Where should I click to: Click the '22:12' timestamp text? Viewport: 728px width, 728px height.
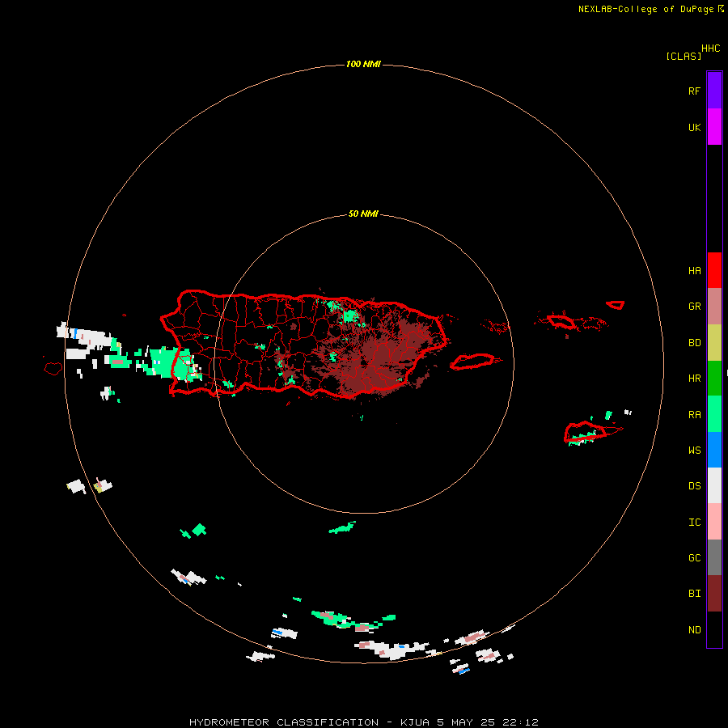(520, 722)
